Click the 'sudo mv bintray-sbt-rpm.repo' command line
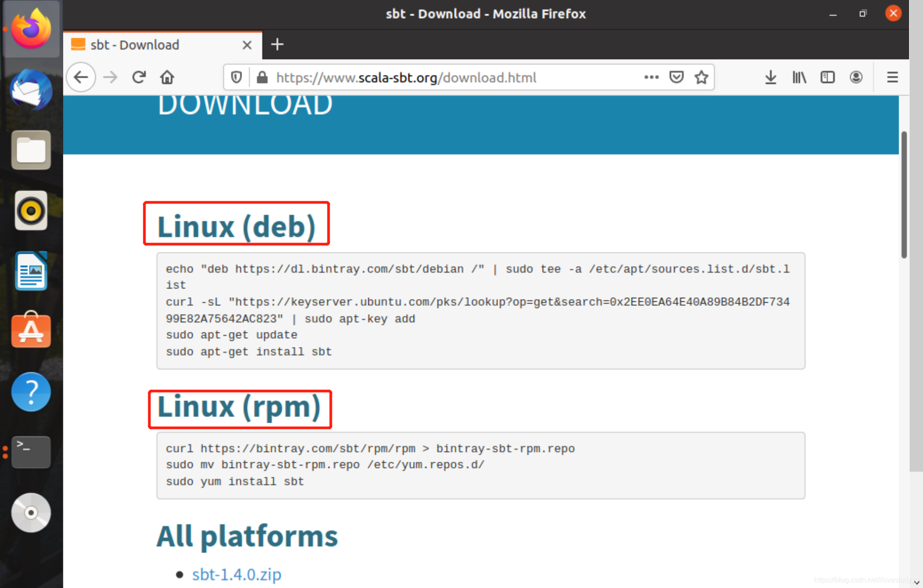 click(x=326, y=465)
